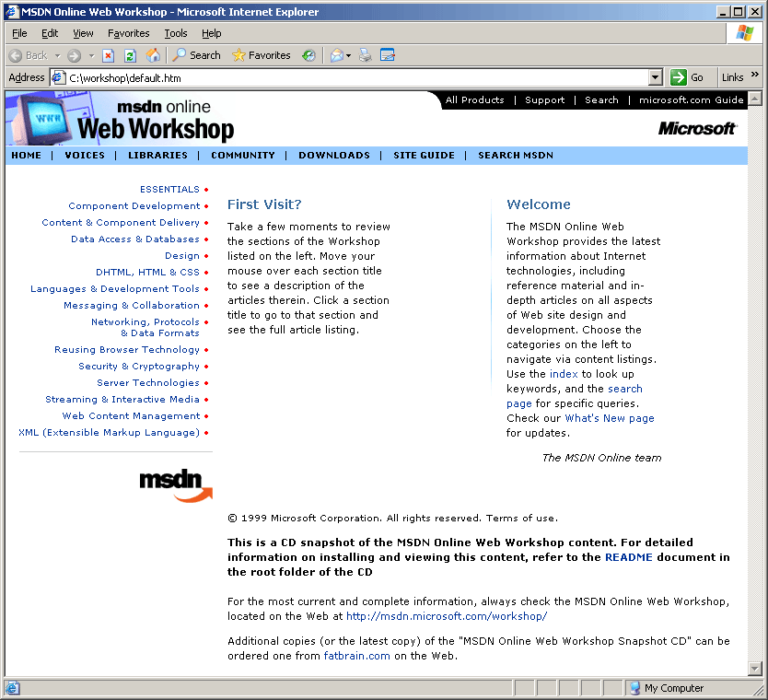The width and height of the screenshot is (768, 700).
Task: Open the XML (Extensible Markup Language) section
Action: pos(110,433)
